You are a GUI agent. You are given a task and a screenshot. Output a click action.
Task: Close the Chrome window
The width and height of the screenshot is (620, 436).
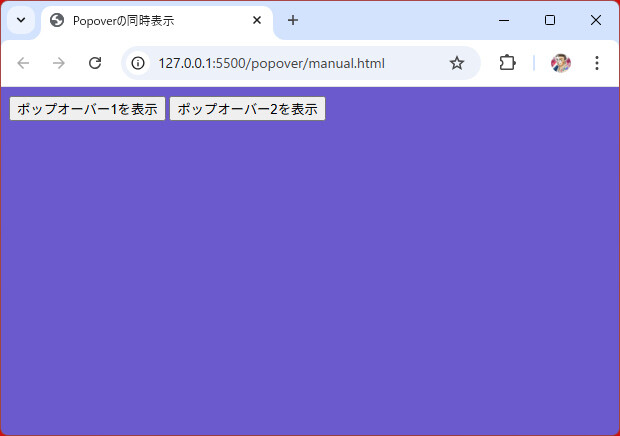tap(596, 20)
